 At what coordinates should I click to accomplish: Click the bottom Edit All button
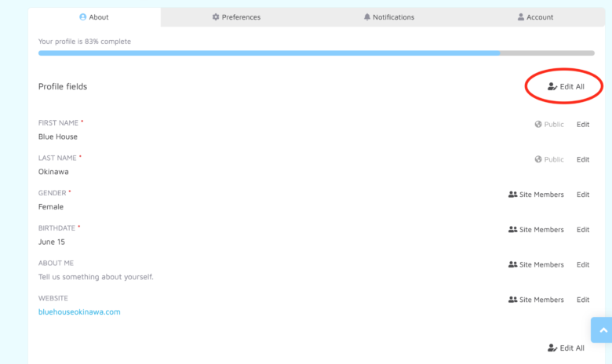pos(566,348)
